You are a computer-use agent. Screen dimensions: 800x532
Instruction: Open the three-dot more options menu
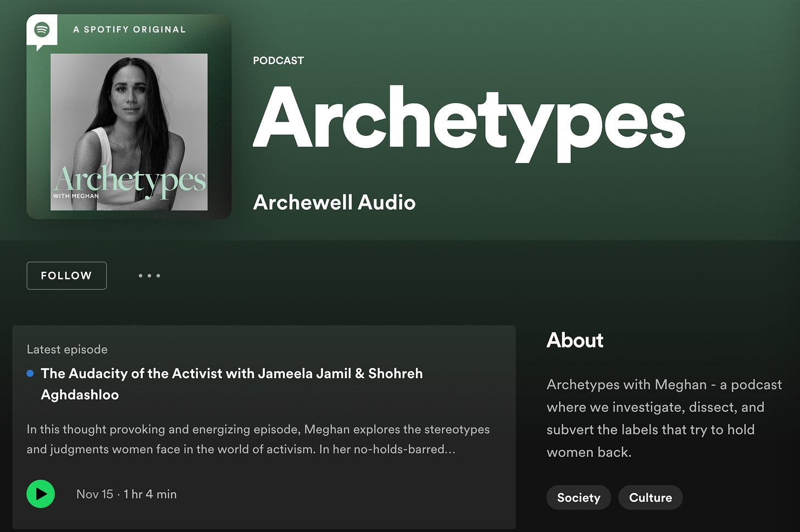point(149,276)
